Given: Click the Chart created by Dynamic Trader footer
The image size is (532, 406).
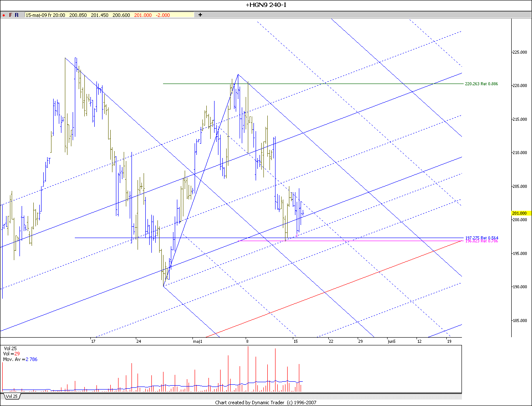Looking at the screenshot, I should coord(266,403).
